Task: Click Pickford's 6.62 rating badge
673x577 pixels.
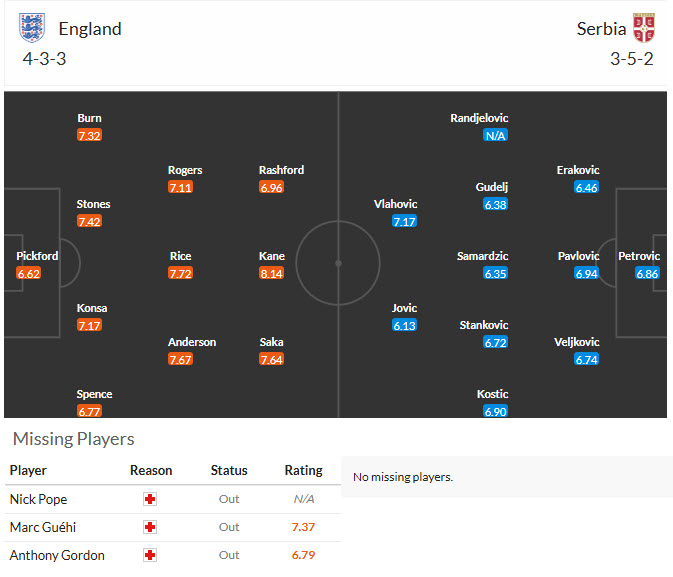Action: point(29,273)
